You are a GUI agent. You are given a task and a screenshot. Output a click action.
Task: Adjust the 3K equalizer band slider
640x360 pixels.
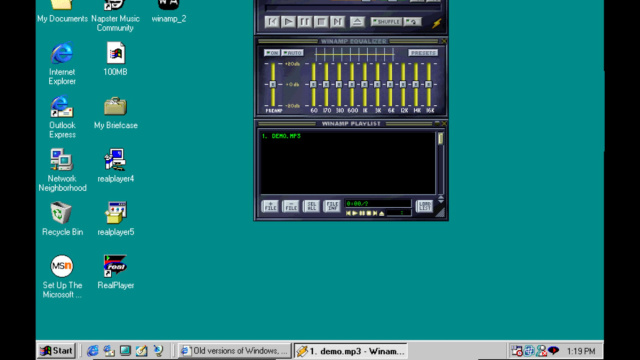378,84
